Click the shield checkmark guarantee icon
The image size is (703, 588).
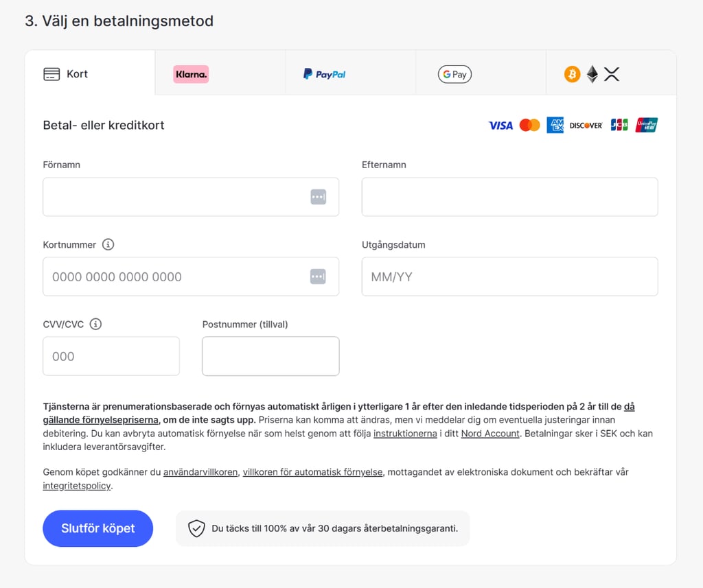[x=196, y=528]
